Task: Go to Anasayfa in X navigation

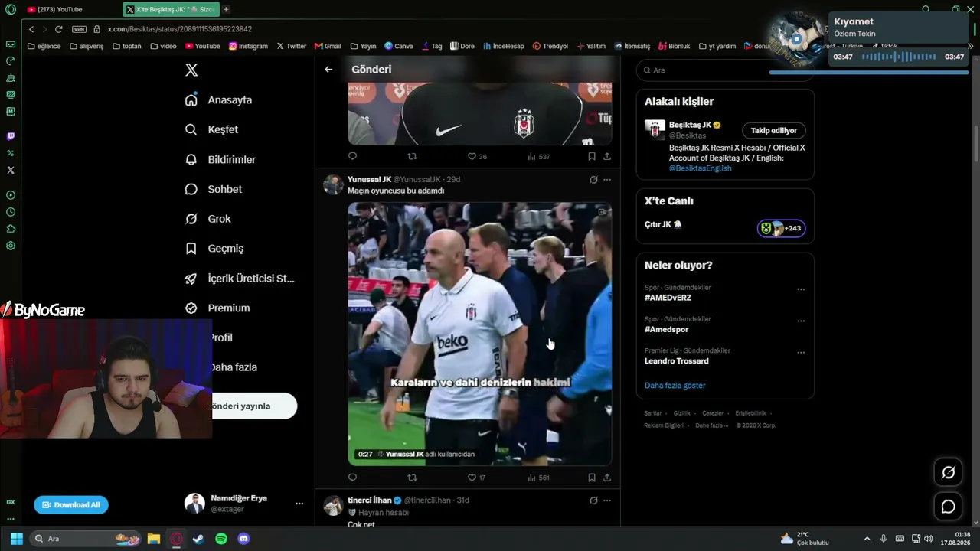Action: tap(218, 100)
